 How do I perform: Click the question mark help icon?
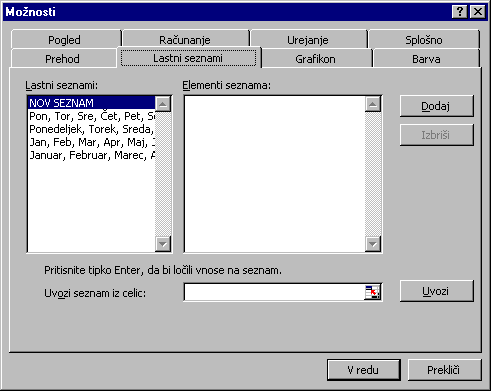click(x=460, y=12)
